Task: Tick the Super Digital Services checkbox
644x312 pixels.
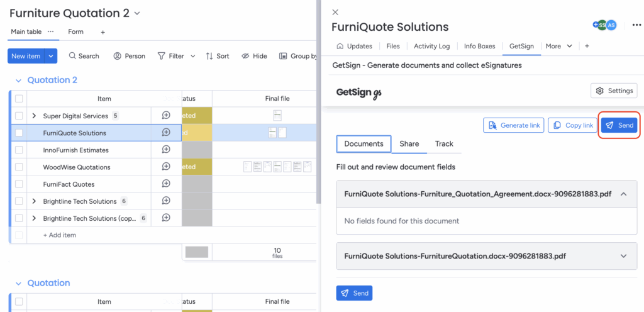Action: point(19,116)
